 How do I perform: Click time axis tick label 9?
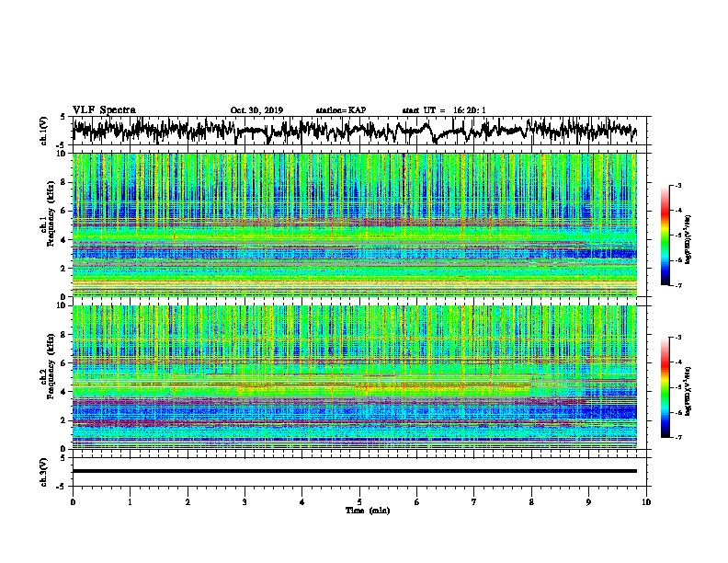tap(588, 502)
